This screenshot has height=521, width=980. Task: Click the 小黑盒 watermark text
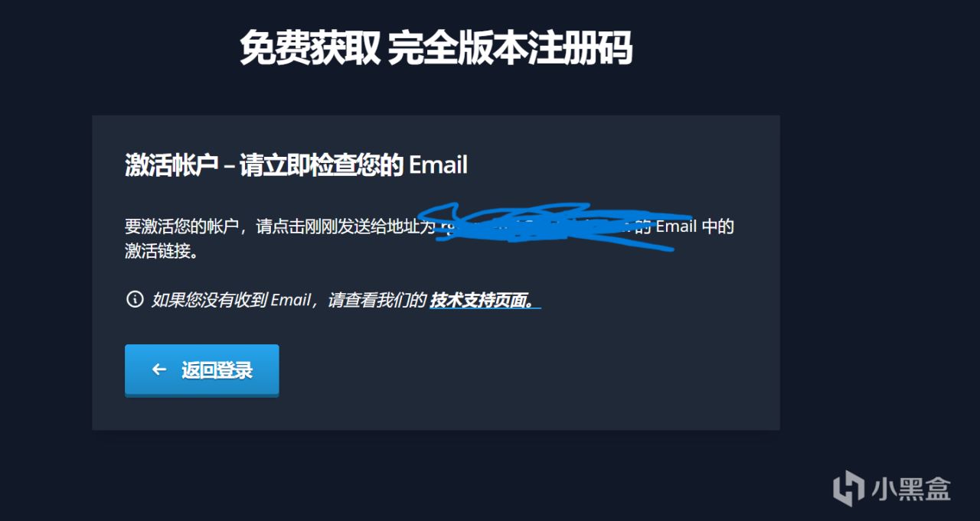[911, 488]
